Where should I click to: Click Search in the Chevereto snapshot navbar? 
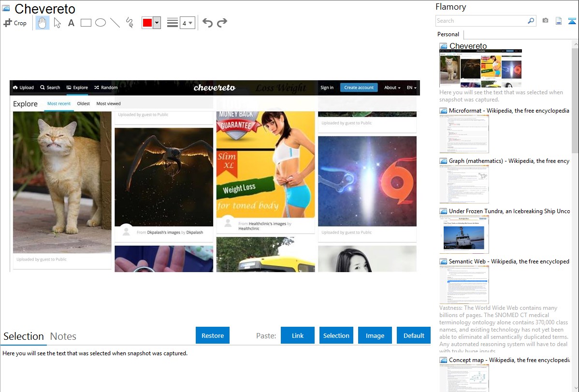(50, 87)
